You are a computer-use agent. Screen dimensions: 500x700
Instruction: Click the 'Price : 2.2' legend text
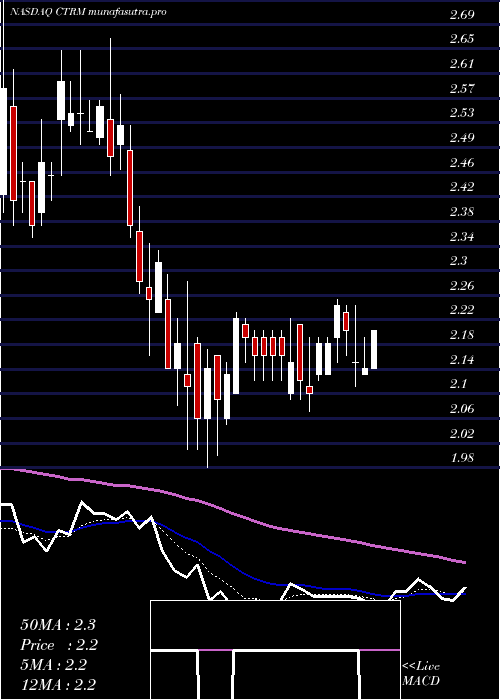(x=59, y=645)
